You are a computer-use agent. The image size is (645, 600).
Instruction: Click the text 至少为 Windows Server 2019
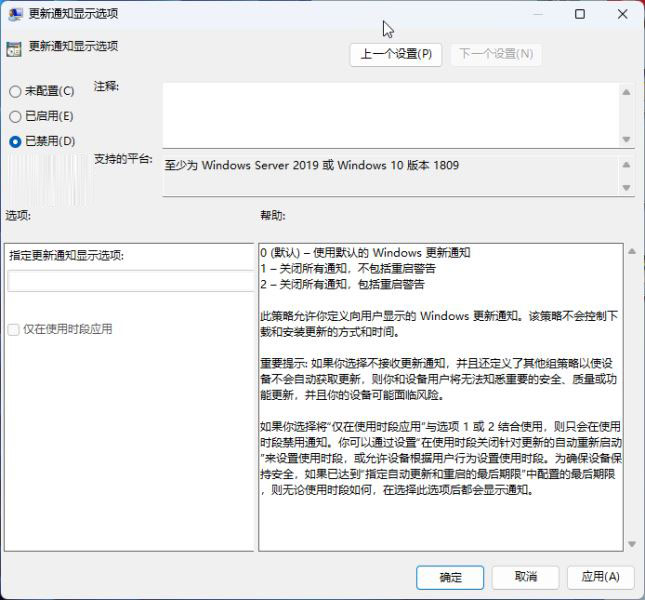tap(241, 165)
